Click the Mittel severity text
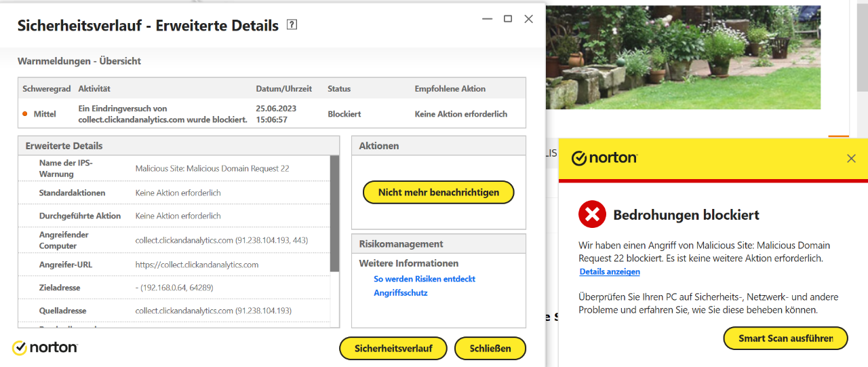 tap(45, 114)
